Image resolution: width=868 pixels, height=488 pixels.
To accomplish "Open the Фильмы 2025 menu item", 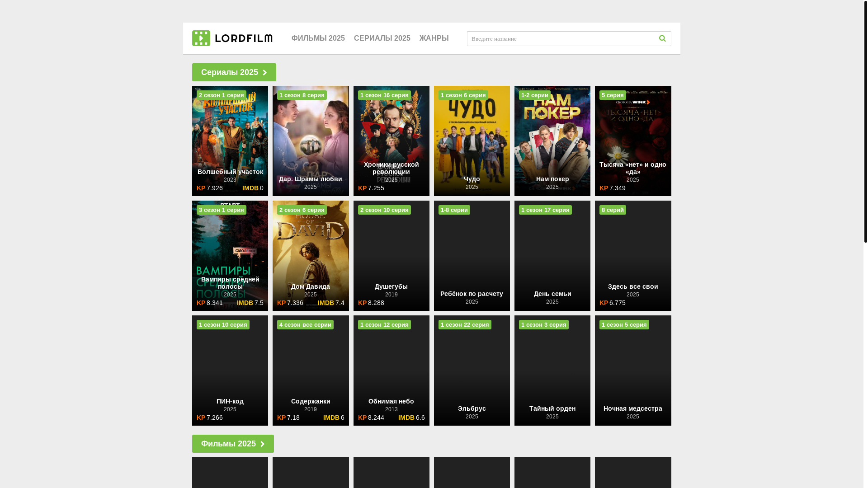I will (x=318, y=38).
